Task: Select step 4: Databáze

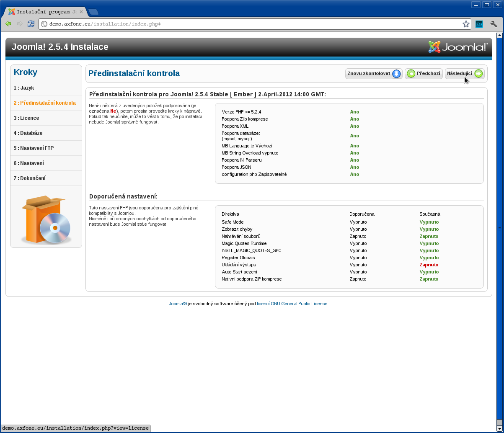Action: pos(28,133)
